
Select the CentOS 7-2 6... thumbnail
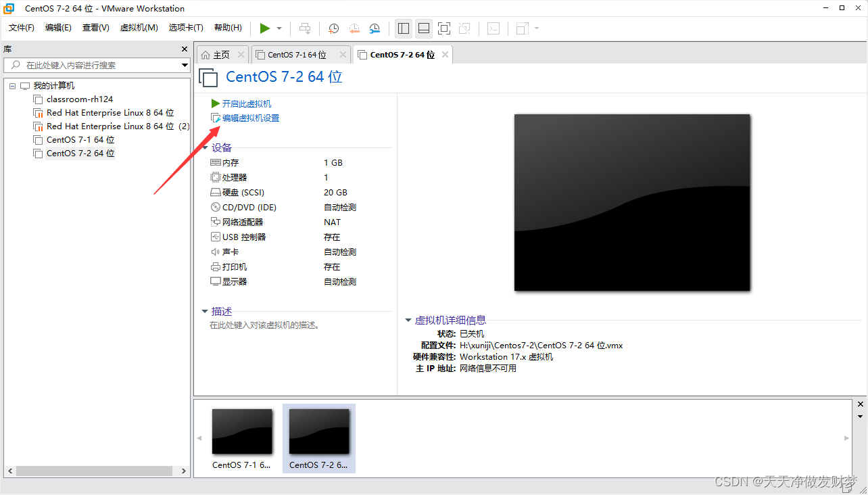point(319,438)
